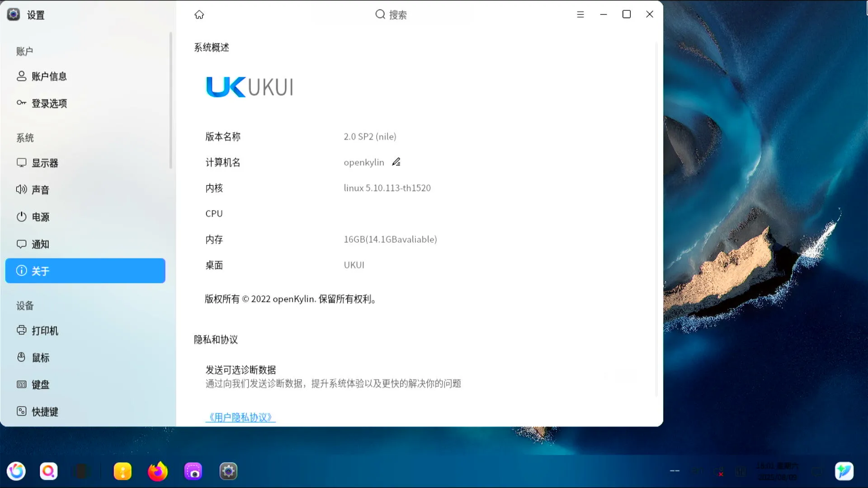This screenshot has height=488, width=868.
Task: Select 通知 notification settings
Action: 40,244
